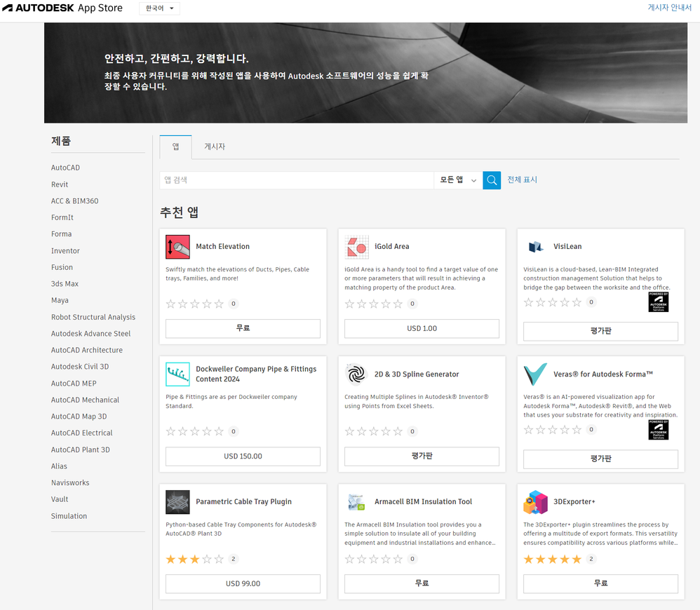The image size is (700, 610).
Task: Select Revit in the product list
Action: point(60,184)
